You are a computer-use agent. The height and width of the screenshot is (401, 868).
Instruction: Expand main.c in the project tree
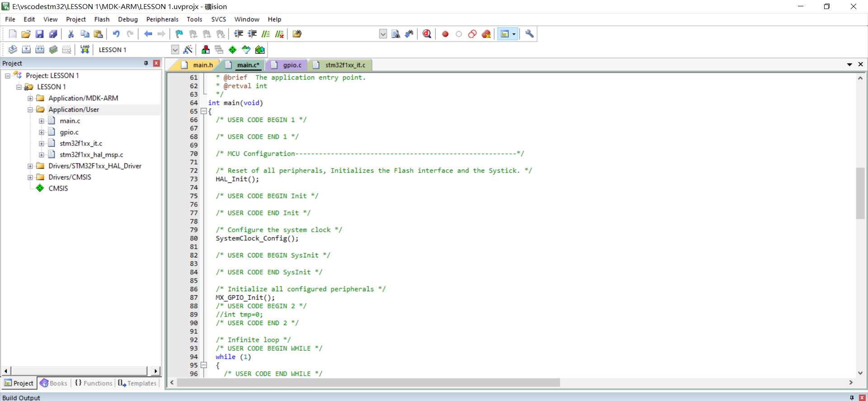point(42,121)
